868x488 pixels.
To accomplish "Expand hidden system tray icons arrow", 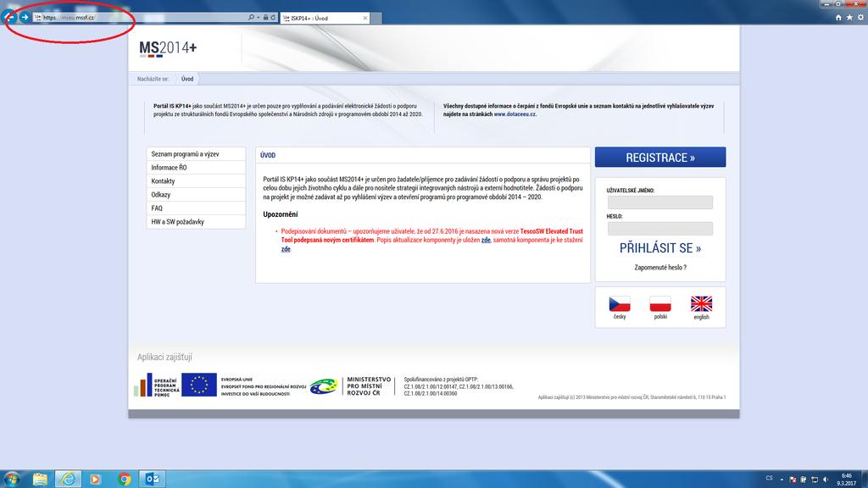I will pyautogui.click(x=782, y=480).
